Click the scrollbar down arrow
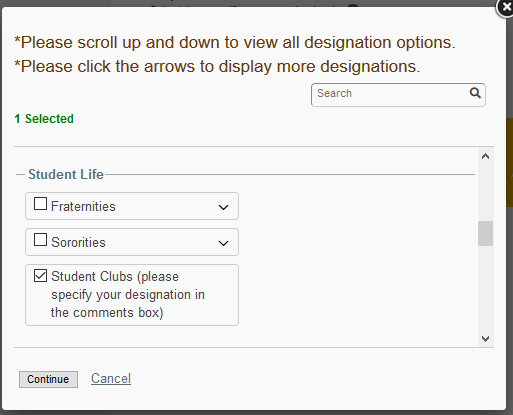Screen dimensions: 513x415 (x=485, y=339)
